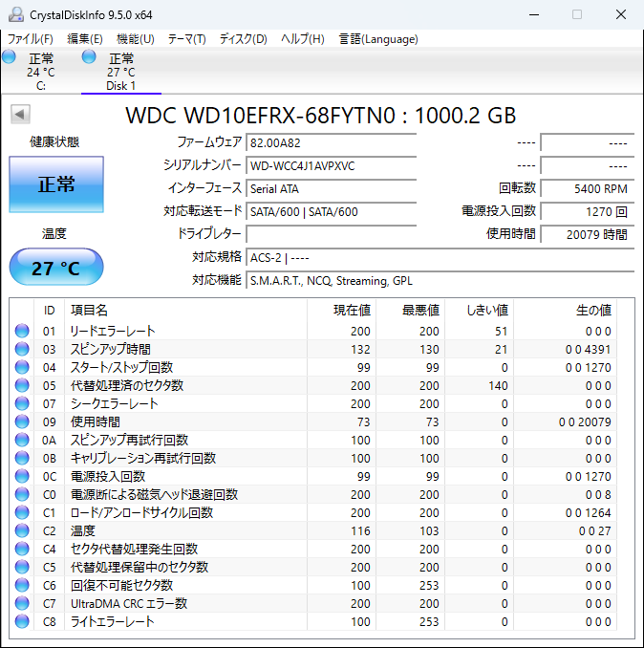Viewport: 644px width, 648px height.
Task: Open the ディスク(D) menu
Action: (x=243, y=39)
